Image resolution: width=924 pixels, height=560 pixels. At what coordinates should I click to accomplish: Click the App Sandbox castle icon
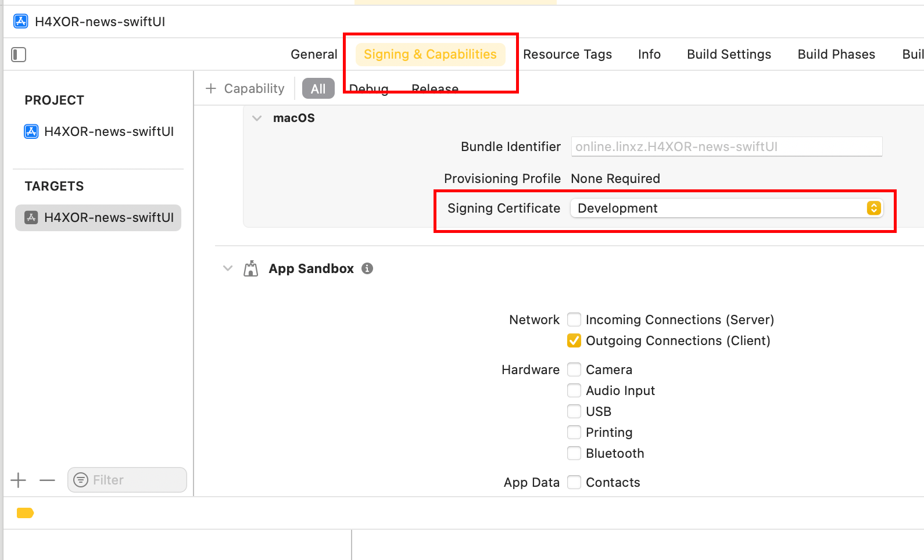coord(251,268)
